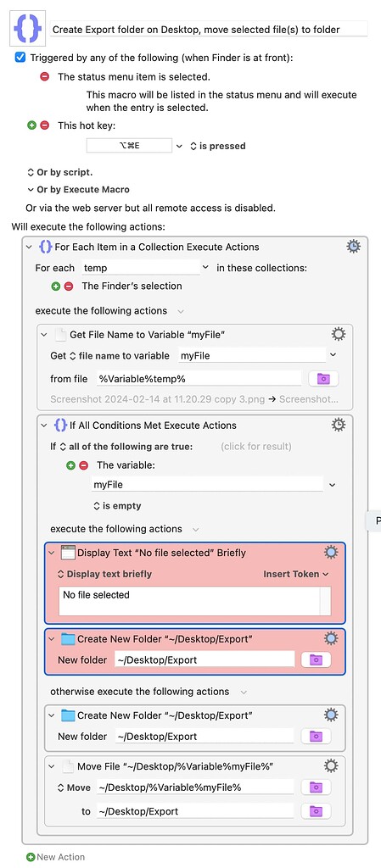Choose file with purple folder button beside from file
Image resolution: width=381 pixels, height=868 pixels.
point(322,379)
